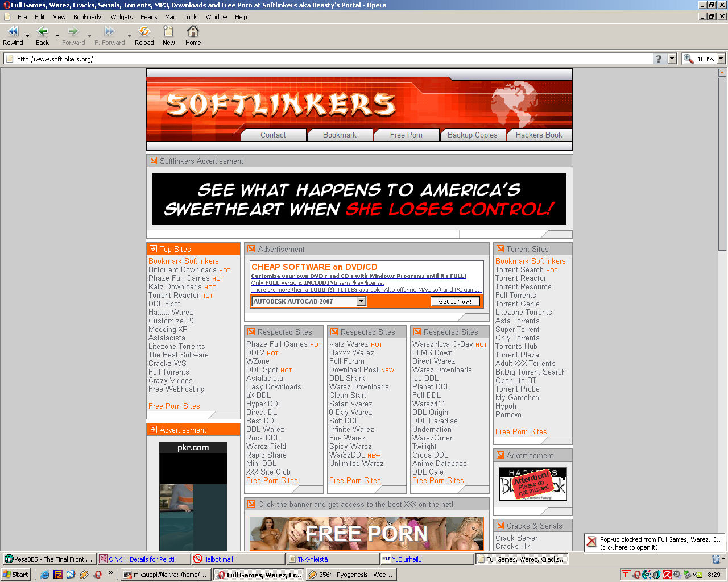Open the Back history dropdown arrow
728x582 pixels.
(57, 36)
